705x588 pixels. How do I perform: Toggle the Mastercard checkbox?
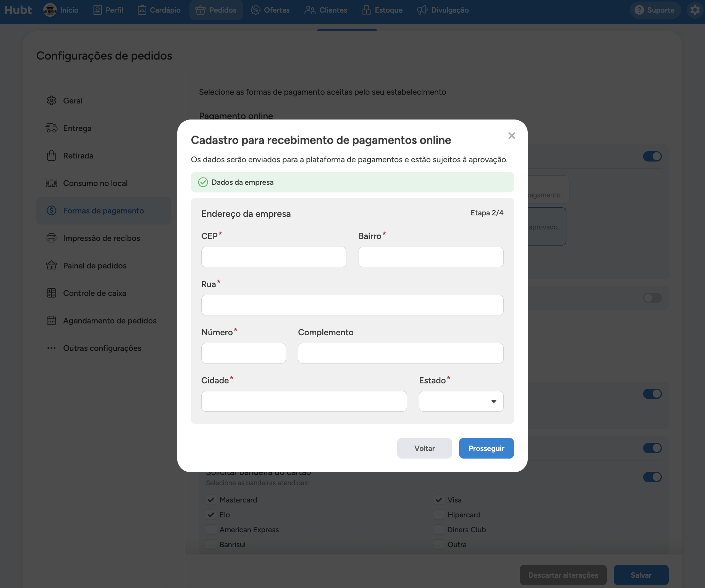pos(211,500)
